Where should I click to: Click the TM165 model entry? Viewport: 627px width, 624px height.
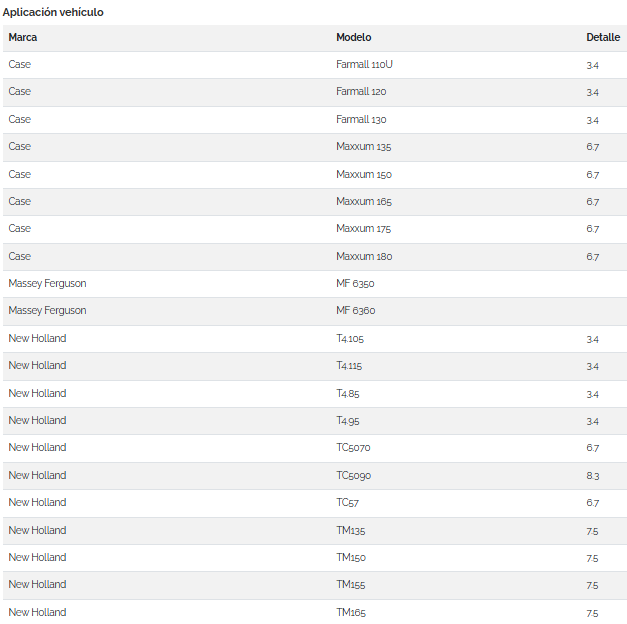(350, 613)
